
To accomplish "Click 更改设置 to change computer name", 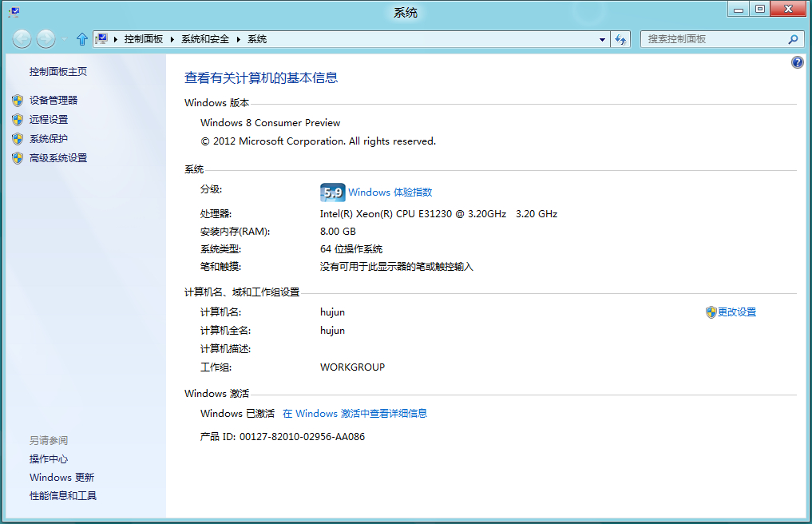I will click(x=736, y=312).
